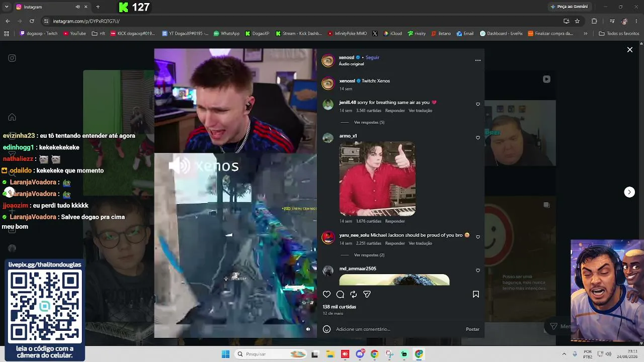Open the Todos os favoritos folder
Screen dimensions: 644x362
click(x=619, y=34)
